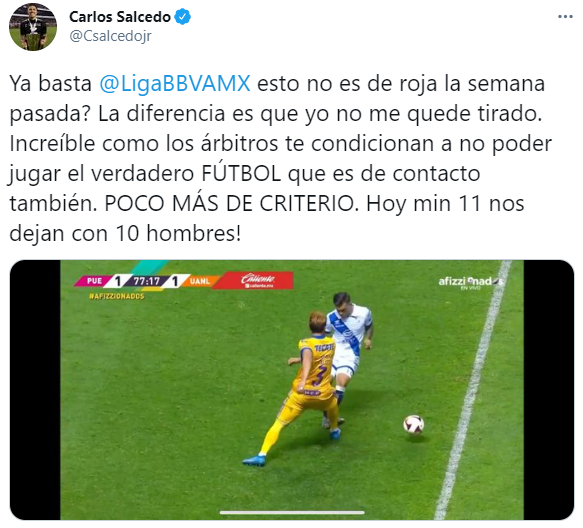This screenshot has height=528, width=583.
Task: Click the left black letterbox of video
Action: point(35,390)
